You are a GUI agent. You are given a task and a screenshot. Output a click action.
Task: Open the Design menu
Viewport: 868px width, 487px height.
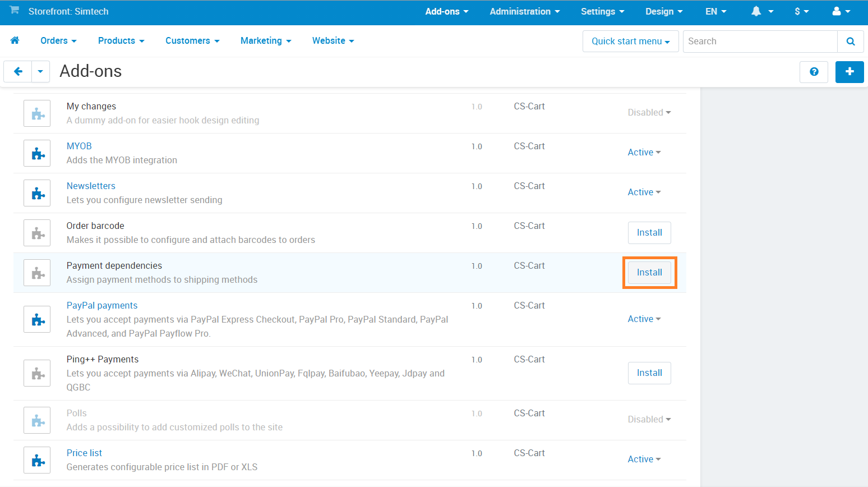pos(664,11)
